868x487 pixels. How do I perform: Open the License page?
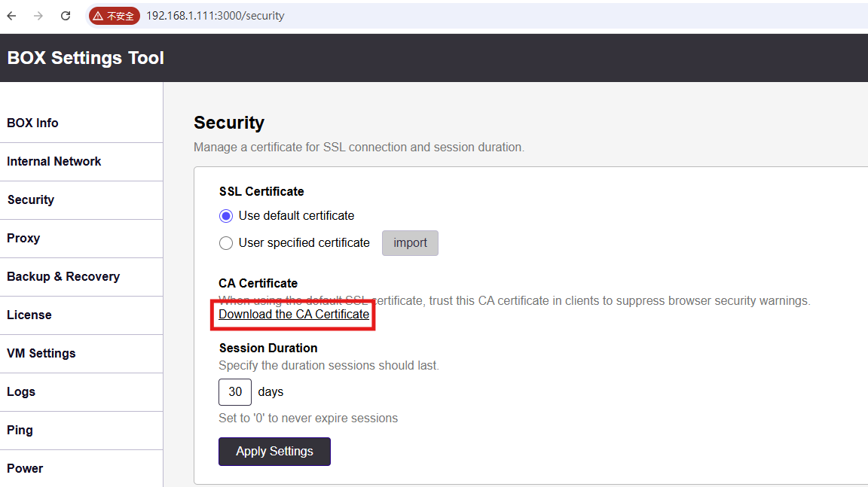[81, 315]
